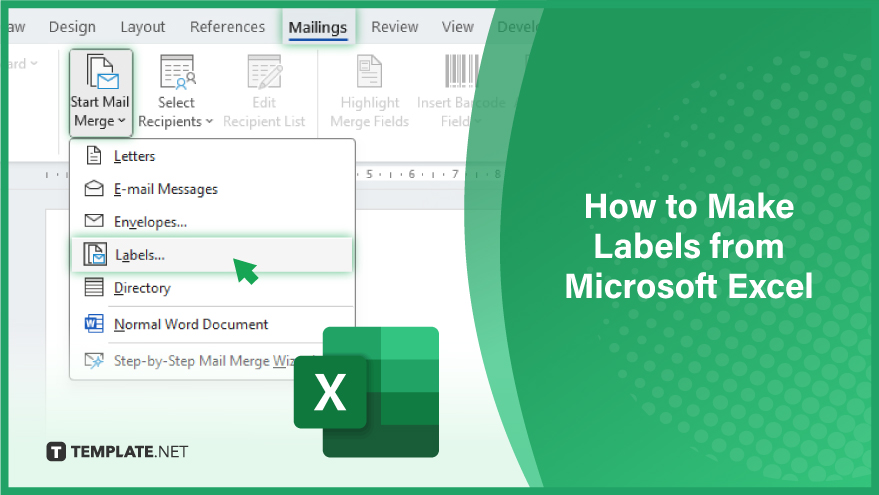The height and width of the screenshot is (495, 879).
Task: Click the Directory list icon
Action: (x=94, y=287)
